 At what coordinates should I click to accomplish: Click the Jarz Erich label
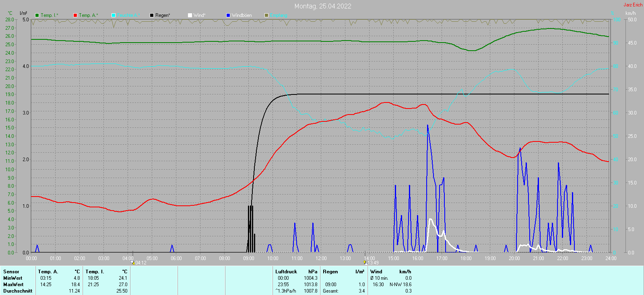pyautogui.click(x=633, y=5)
